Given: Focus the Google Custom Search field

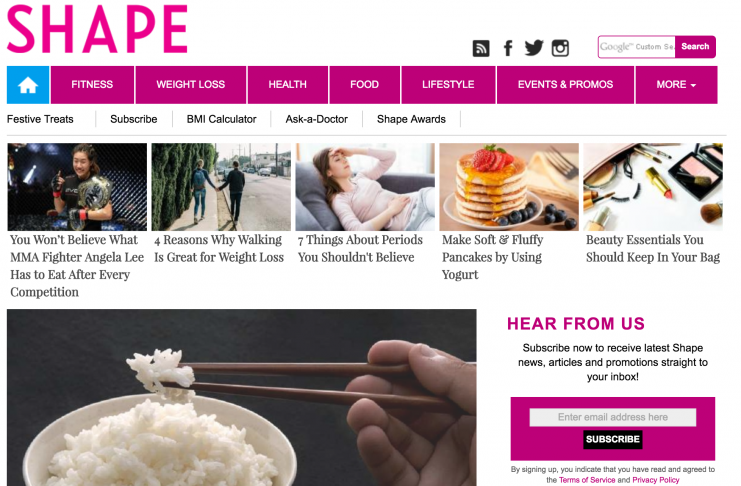Looking at the screenshot, I should pos(637,47).
